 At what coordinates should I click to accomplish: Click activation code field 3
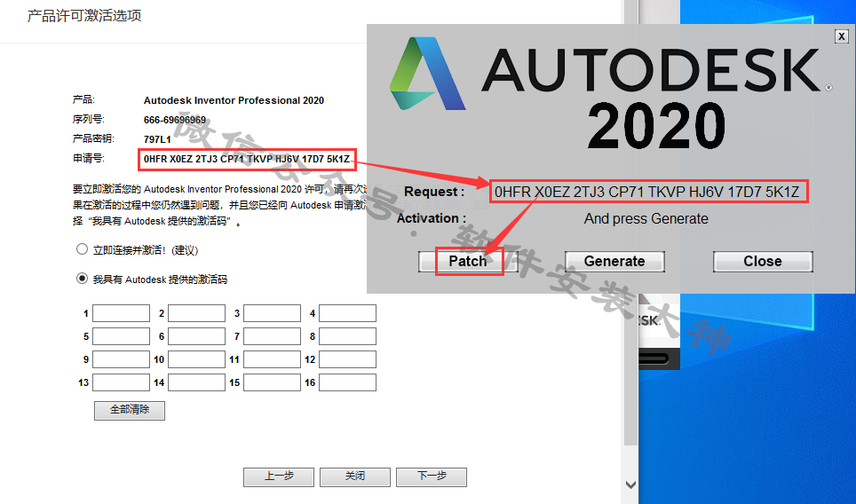272,313
